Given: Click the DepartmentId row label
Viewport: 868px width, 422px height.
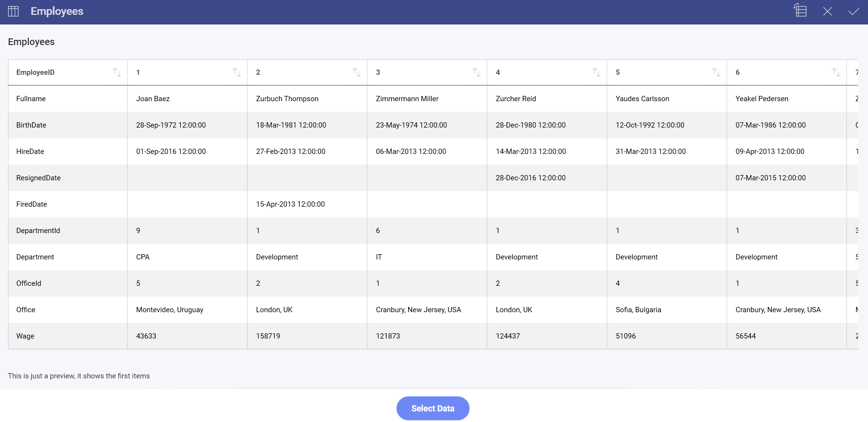Looking at the screenshot, I should click(38, 231).
